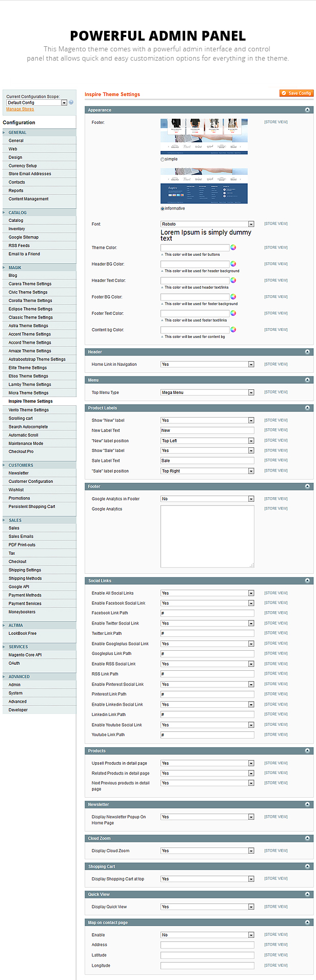Open Checkout Pro in the sidebar
Viewport: 316px width, 980px height.
21,451
